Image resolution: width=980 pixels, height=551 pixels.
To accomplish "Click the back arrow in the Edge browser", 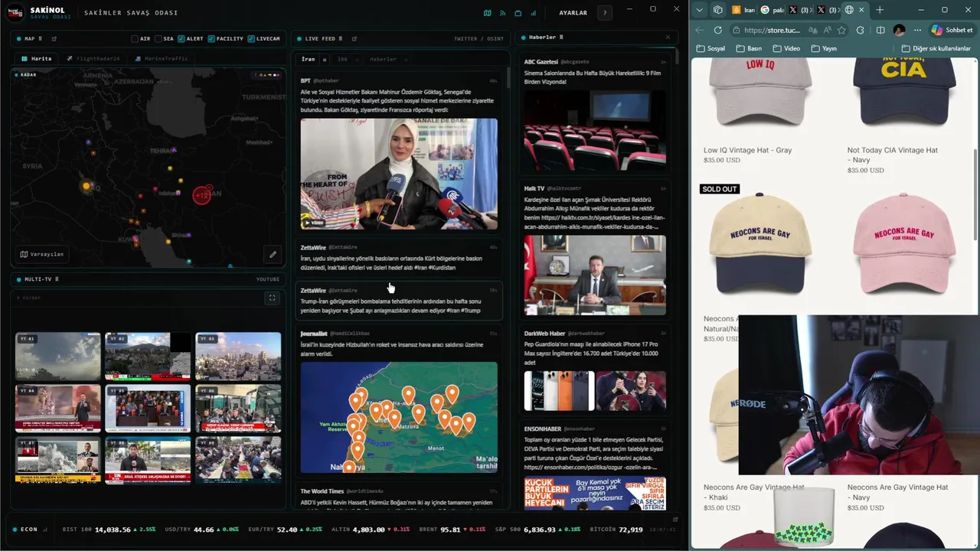I will point(699,30).
